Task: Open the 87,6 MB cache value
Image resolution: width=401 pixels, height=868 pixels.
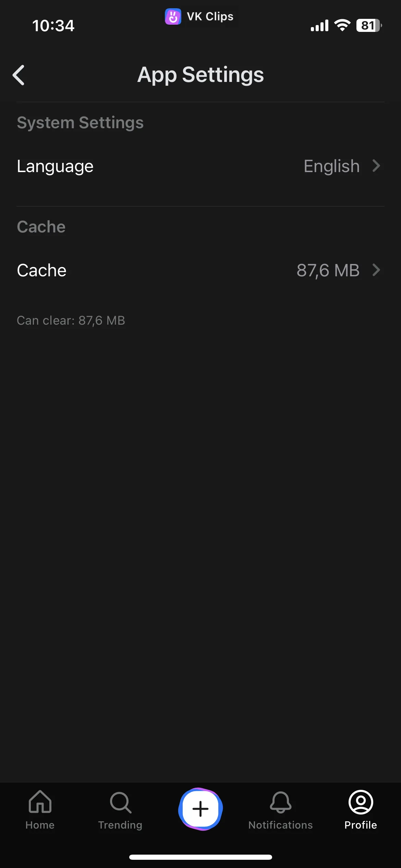Action: 328,270
